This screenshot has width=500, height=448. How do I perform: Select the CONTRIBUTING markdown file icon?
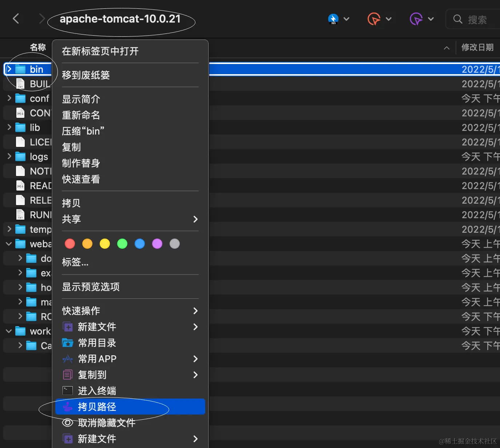pyautogui.click(x=20, y=113)
